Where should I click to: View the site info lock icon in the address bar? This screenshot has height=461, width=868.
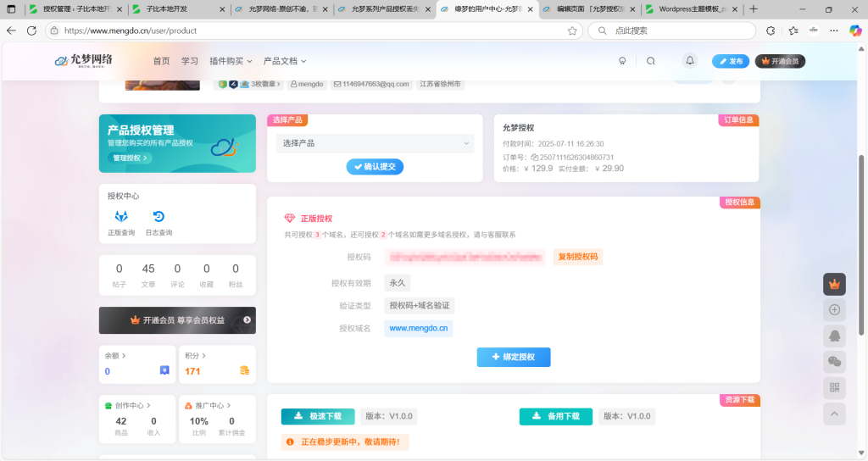pyautogui.click(x=54, y=31)
